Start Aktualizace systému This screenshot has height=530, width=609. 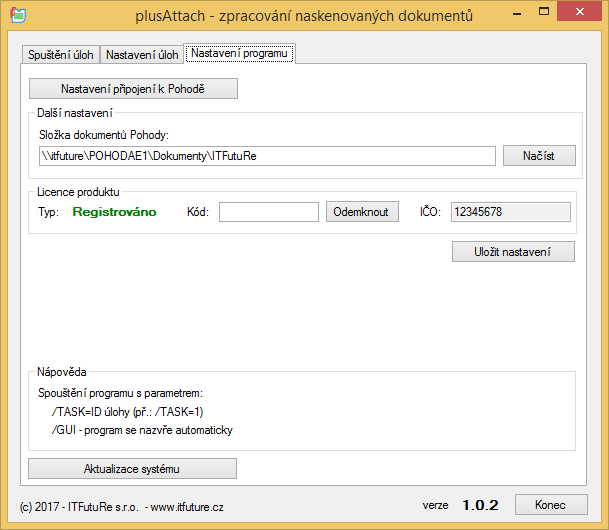(132, 469)
